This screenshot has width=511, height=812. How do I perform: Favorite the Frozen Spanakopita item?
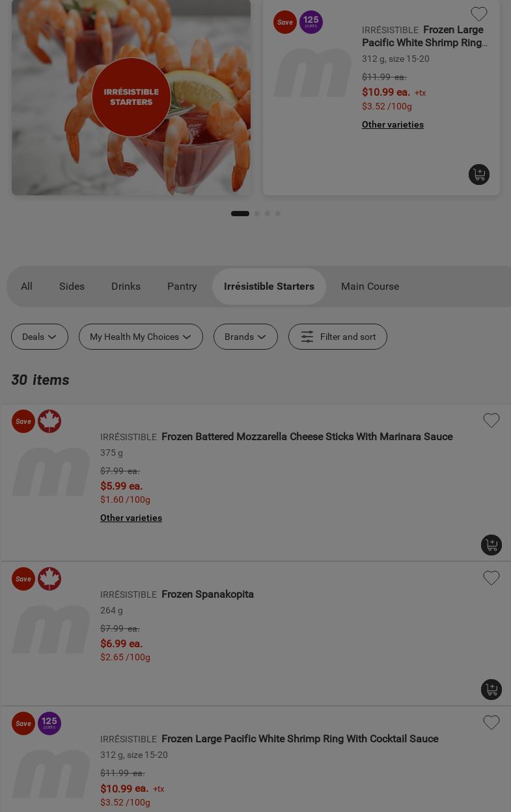tap(491, 578)
